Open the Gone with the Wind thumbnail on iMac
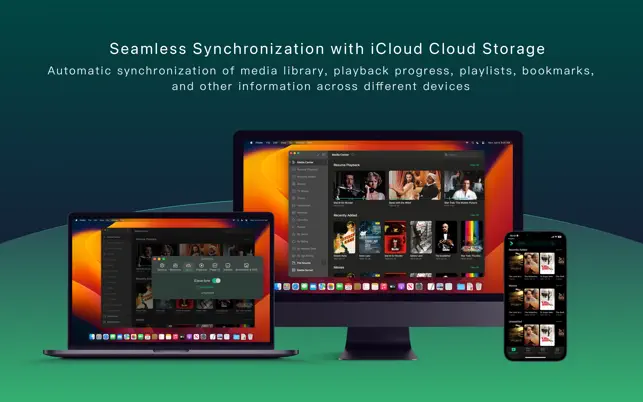Image resolution: width=643 pixels, height=402 pixels. click(415, 185)
